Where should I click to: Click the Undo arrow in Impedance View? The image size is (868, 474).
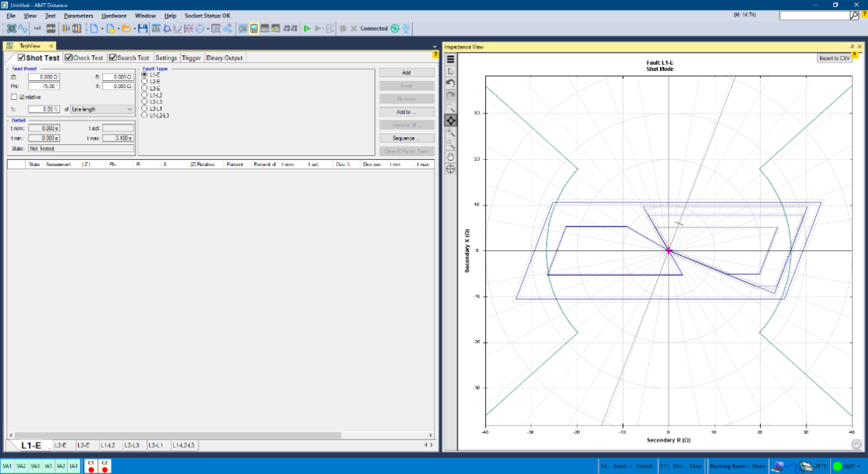click(x=451, y=83)
